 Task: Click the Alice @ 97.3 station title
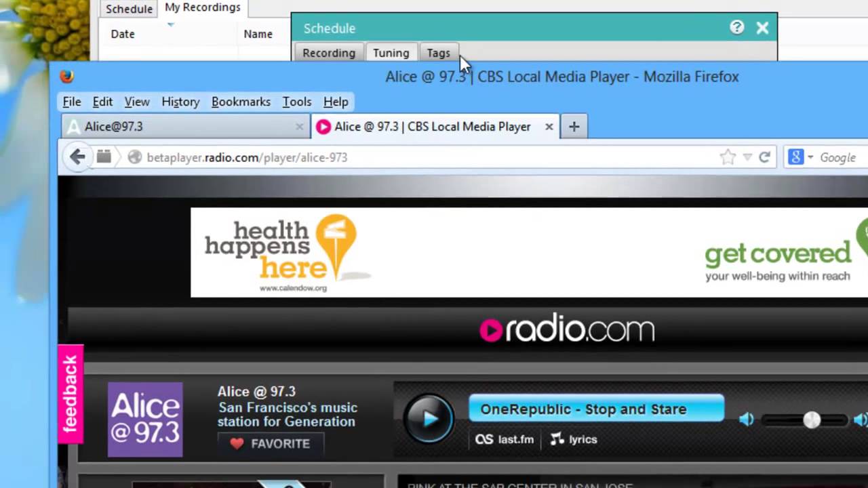point(256,392)
